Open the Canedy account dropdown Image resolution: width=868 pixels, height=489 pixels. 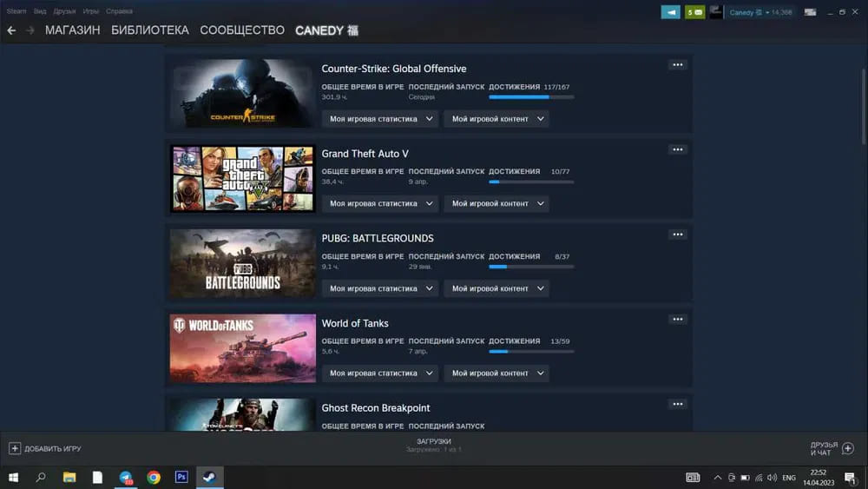pos(760,12)
